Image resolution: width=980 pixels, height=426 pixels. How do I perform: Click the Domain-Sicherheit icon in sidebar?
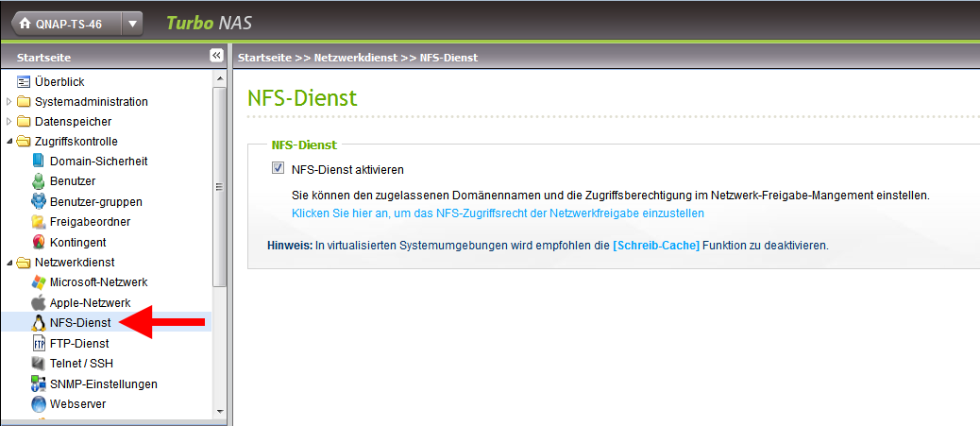pyautogui.click(x=39, y=162)
